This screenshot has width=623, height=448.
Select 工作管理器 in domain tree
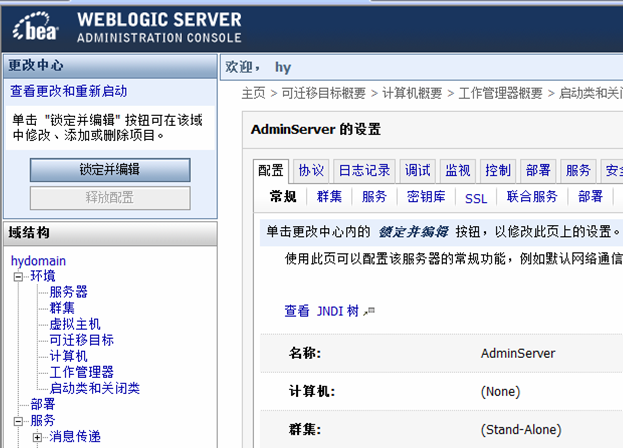coord(81,372)
